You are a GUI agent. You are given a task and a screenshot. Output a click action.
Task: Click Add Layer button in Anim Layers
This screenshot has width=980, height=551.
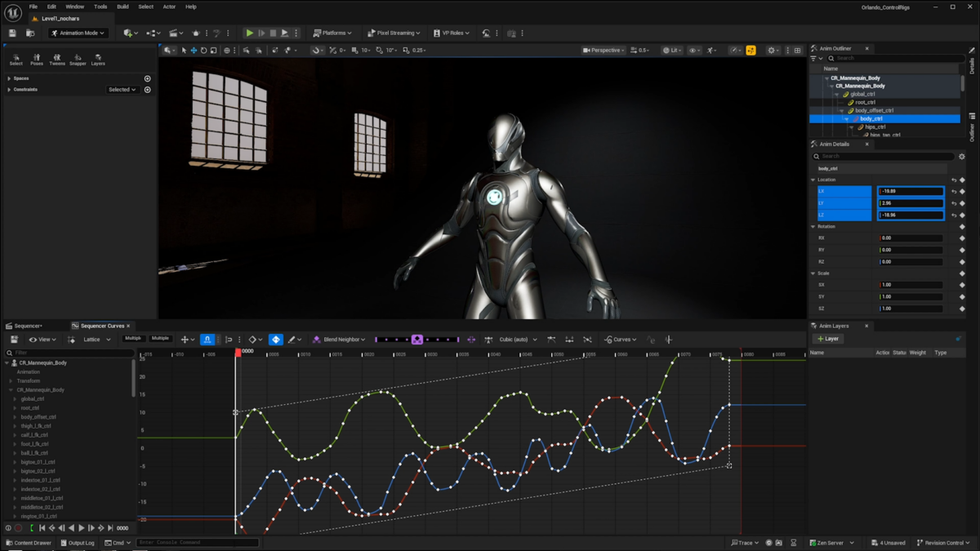tap(828, 339)
